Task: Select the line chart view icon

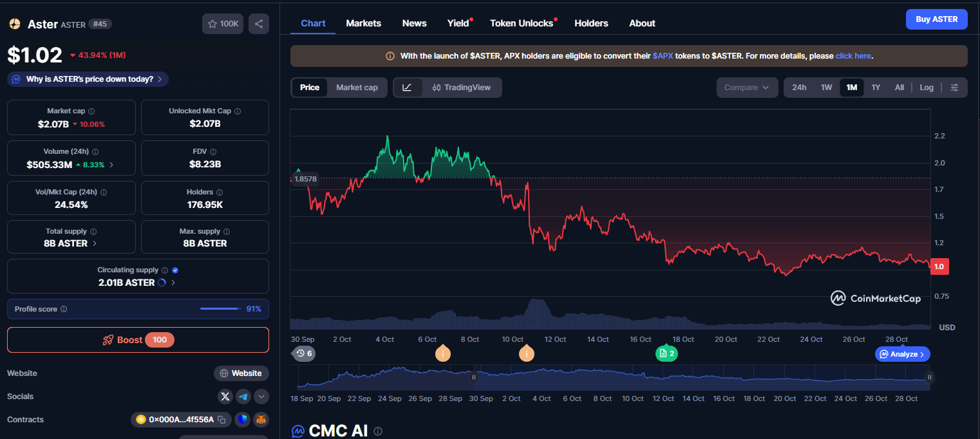Action: 407,88
